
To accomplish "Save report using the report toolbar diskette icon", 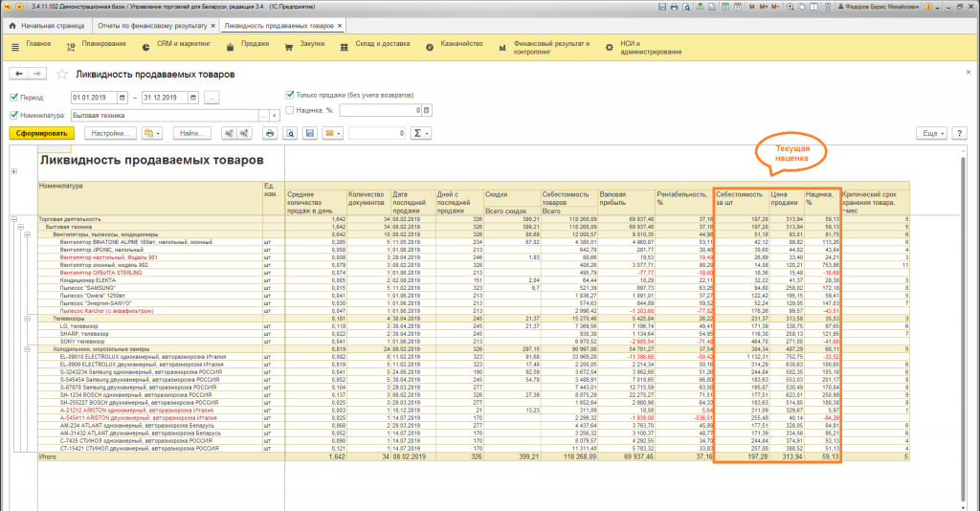I will (310, 133).
